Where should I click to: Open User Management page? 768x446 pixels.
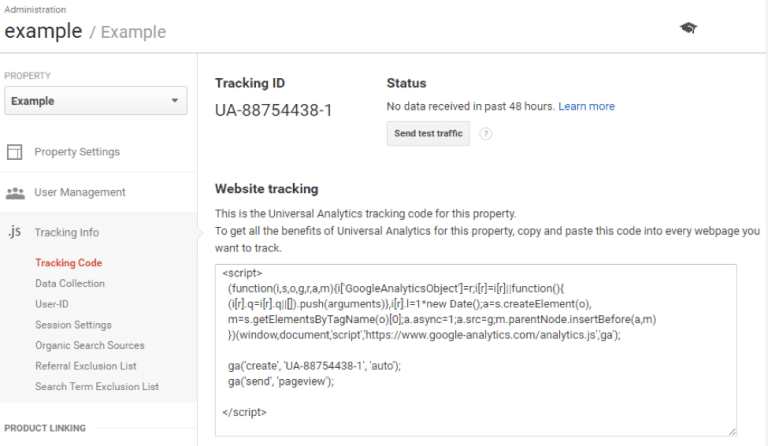coord(80,192)
